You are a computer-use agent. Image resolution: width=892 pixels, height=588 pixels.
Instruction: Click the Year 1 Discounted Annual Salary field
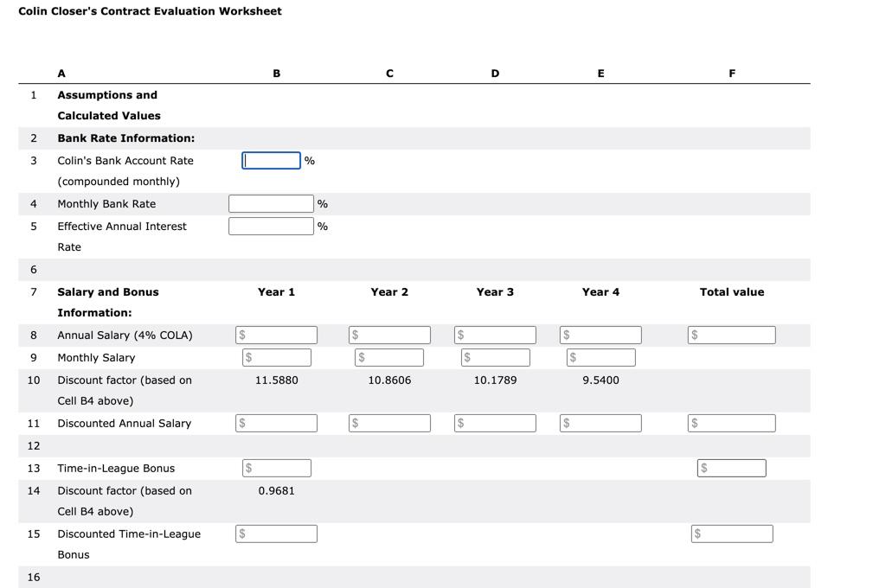tap(276, 423)
